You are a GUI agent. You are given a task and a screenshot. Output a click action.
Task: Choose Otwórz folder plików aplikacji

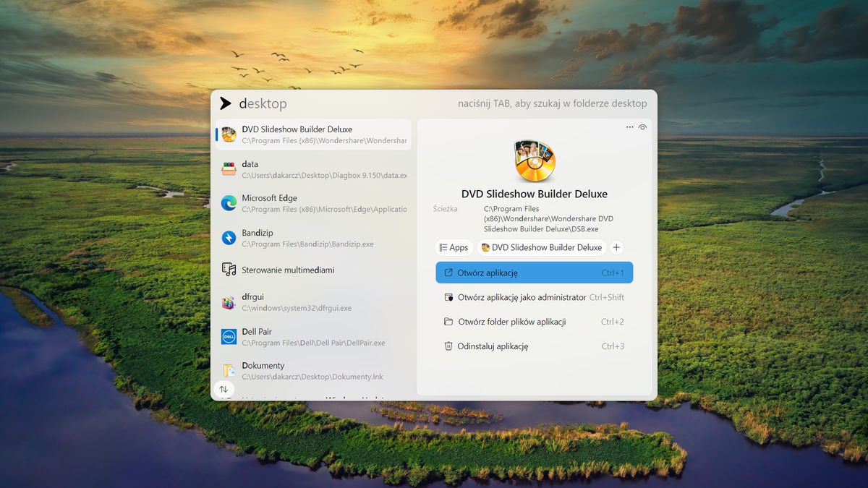click(x=535, y=322)
